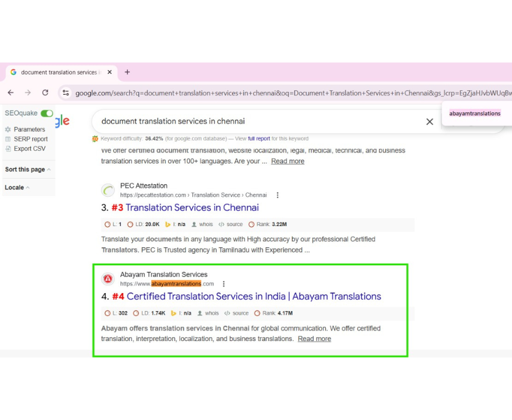Click Bing index parameter in PEC row
This screenshot has width=512, height=420.
coord(175,224)
